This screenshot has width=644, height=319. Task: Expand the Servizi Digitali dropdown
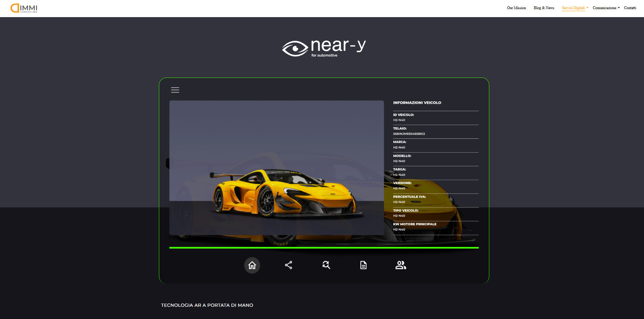pos(575,8)
